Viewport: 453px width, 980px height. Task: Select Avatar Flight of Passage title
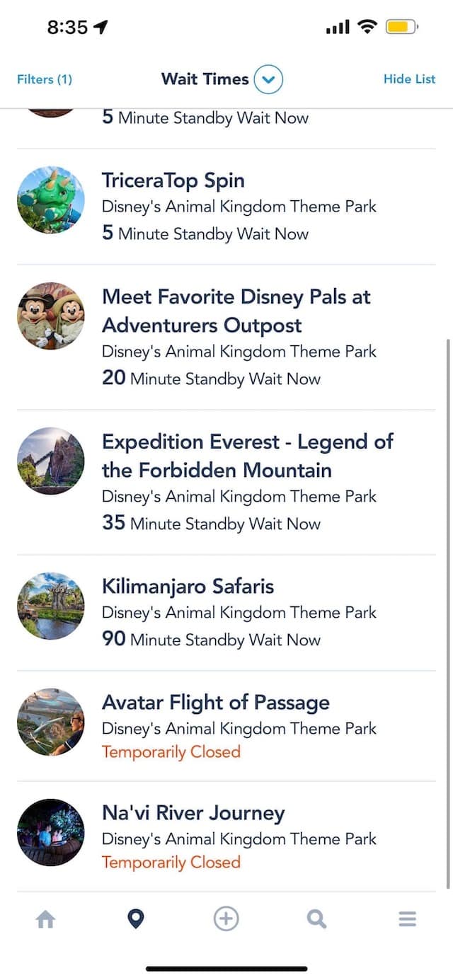tap(216, 703)
